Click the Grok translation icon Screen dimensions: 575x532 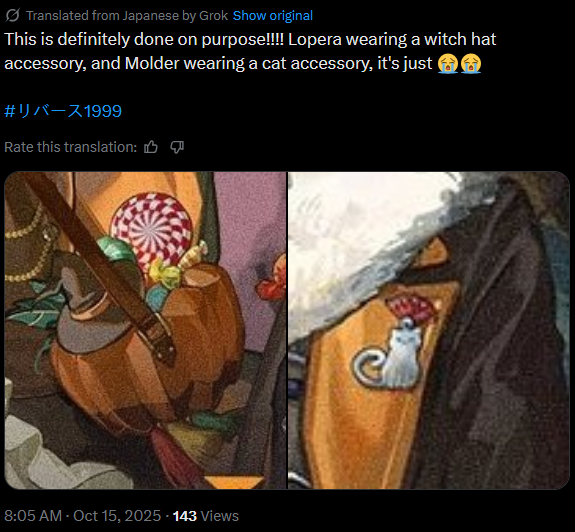click(x=13, y=15)
